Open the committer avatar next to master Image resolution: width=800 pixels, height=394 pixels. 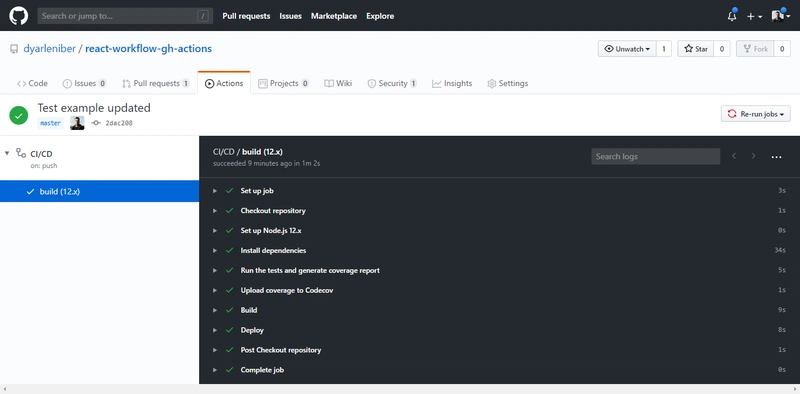point(77,123)
